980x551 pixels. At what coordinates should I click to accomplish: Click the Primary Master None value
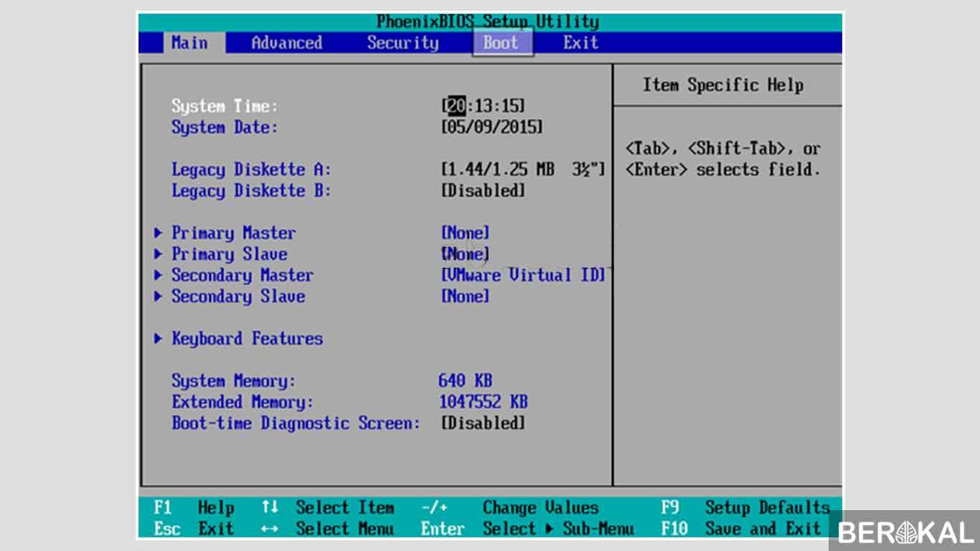[x=465, y=233]
